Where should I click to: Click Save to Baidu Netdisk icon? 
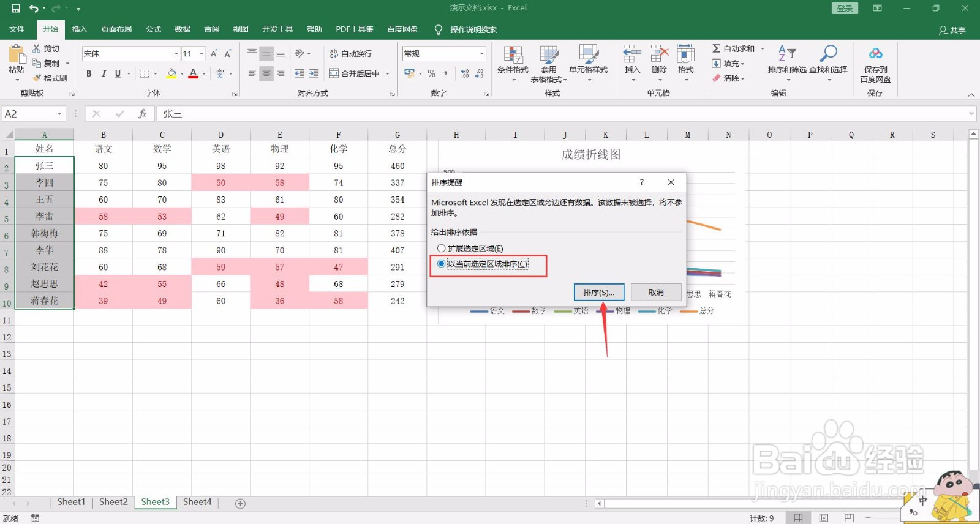875,53
